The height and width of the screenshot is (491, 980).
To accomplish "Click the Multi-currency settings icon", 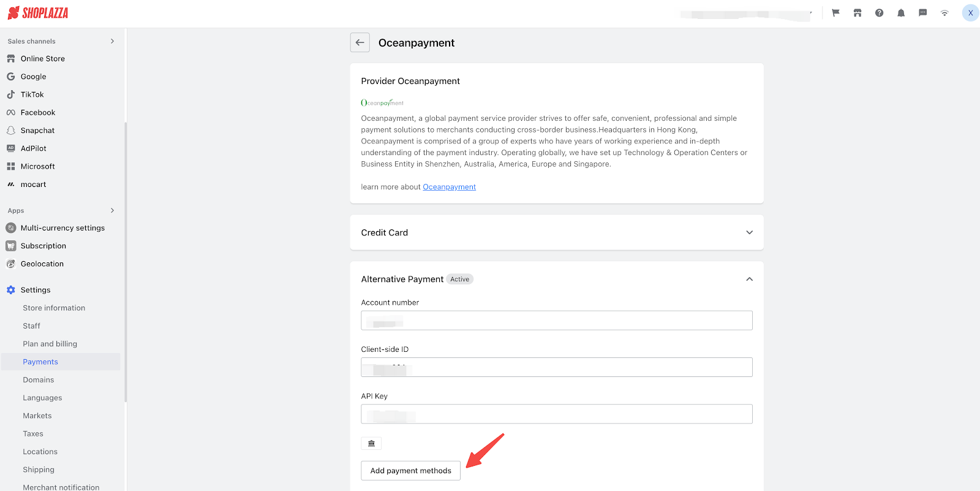I will pyautogui.click(x=11, y=228).
